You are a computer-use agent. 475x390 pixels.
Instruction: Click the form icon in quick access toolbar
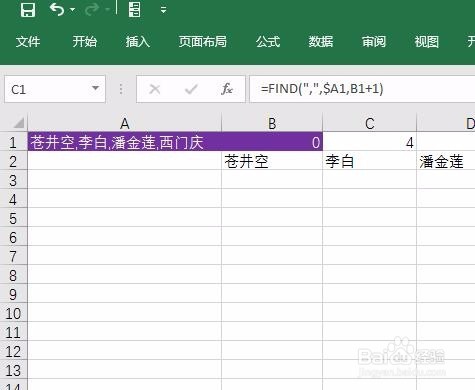coord(134,10)
